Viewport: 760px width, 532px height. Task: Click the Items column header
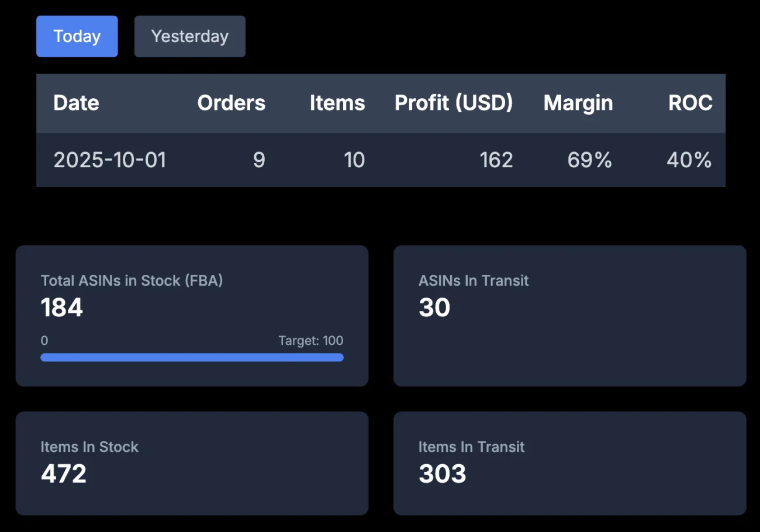337,103
